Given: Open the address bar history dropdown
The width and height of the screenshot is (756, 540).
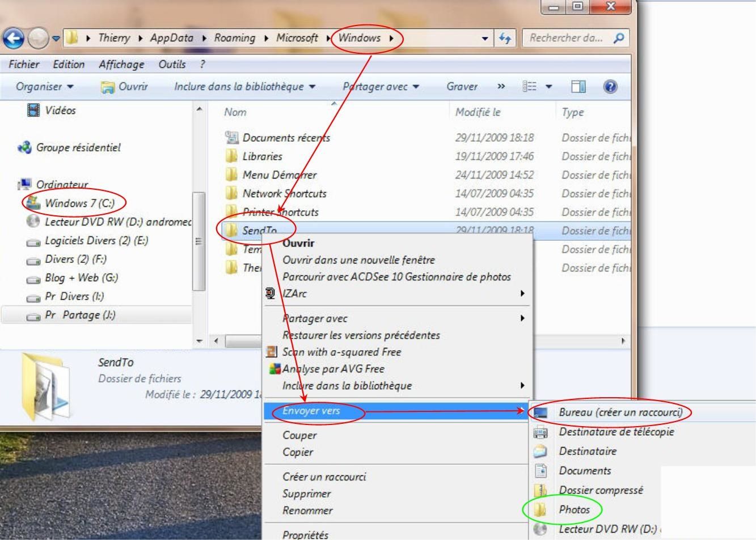Looking at the screenshot, I should tap(485, 39).
